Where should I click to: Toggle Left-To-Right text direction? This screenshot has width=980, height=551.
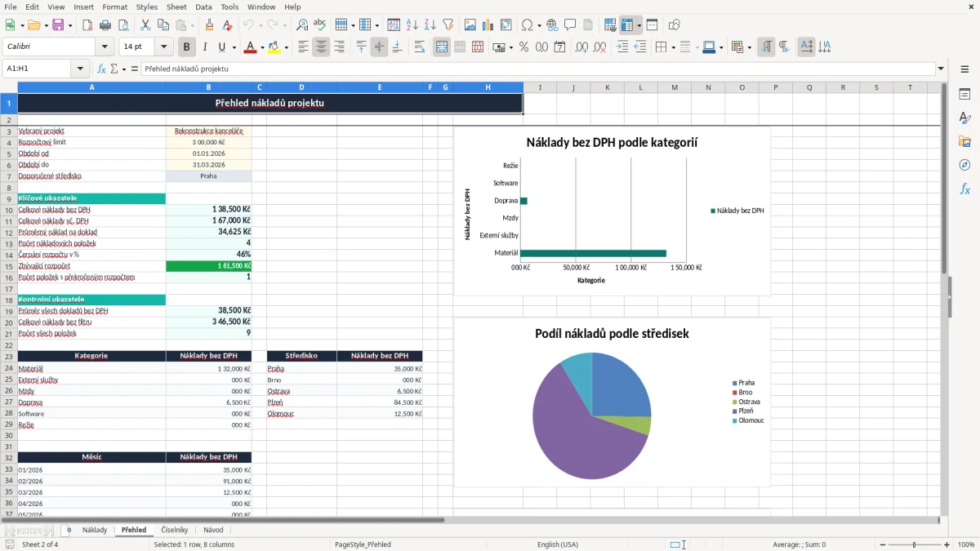coord(766,47)
